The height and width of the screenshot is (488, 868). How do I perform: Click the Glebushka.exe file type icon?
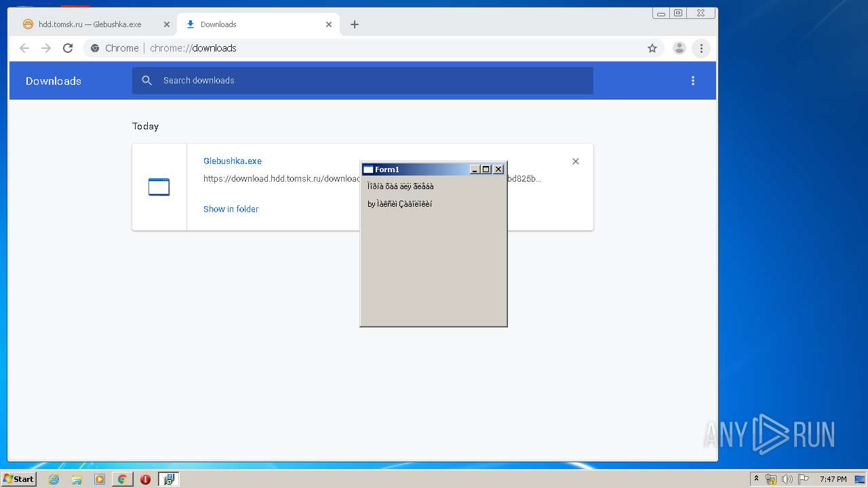tap(159, 187)
